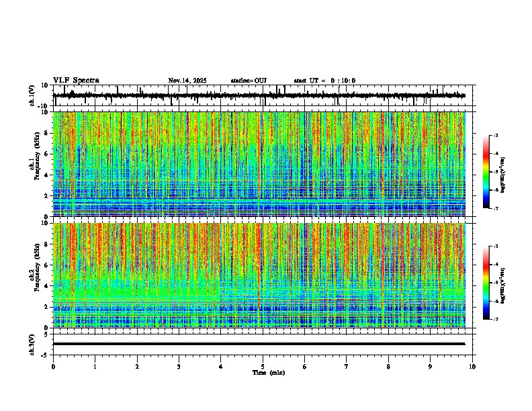Click the "VLF Spectra" title text

pos(76,81)
